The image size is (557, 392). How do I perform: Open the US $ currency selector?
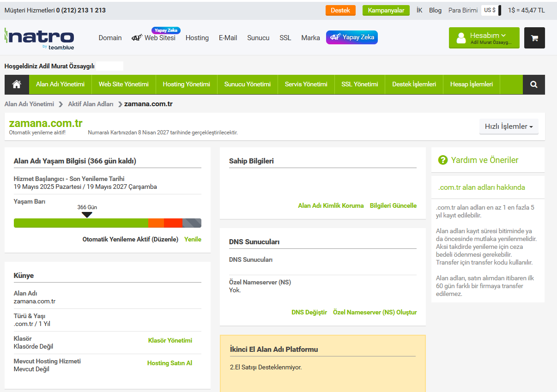pyautogui.click(x=491, y=10)
